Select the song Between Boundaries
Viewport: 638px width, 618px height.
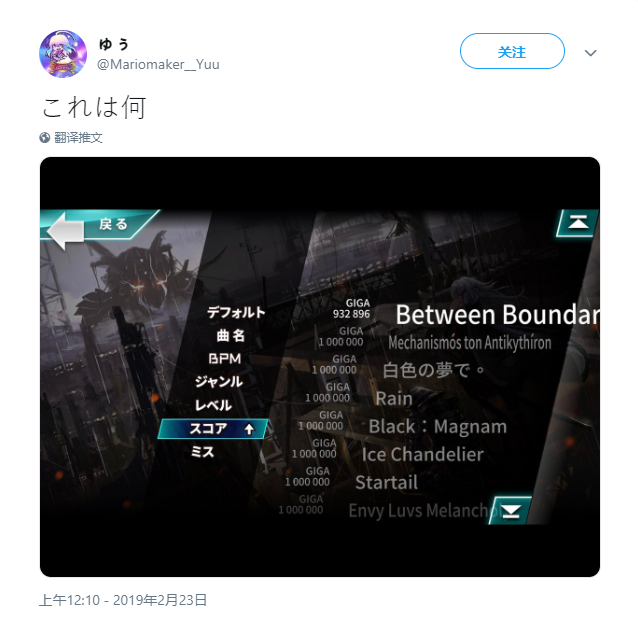pos(497,315)
